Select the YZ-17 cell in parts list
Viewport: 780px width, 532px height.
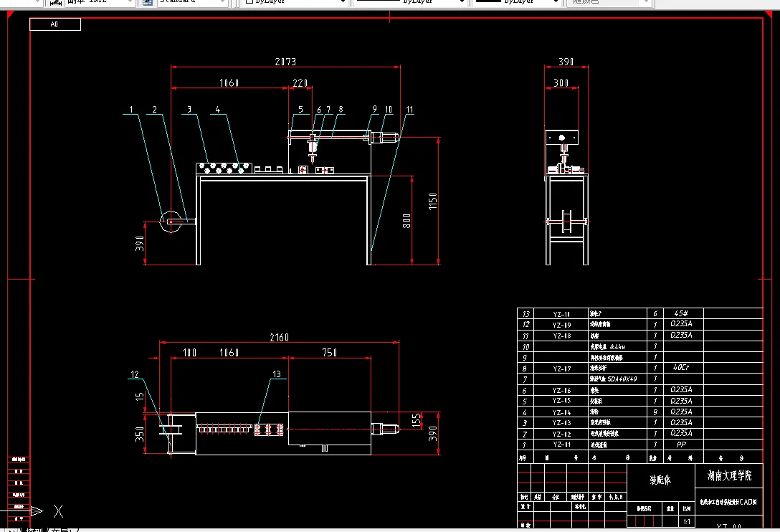561,369
